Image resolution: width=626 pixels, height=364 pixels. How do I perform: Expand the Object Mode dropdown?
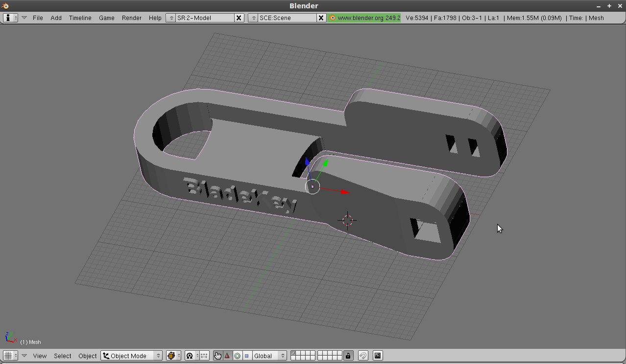point(131,356)
